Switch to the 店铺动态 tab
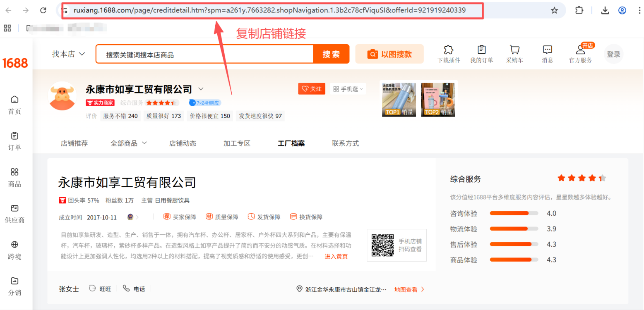This screenshot has width=644, height=310. [183, 143]
